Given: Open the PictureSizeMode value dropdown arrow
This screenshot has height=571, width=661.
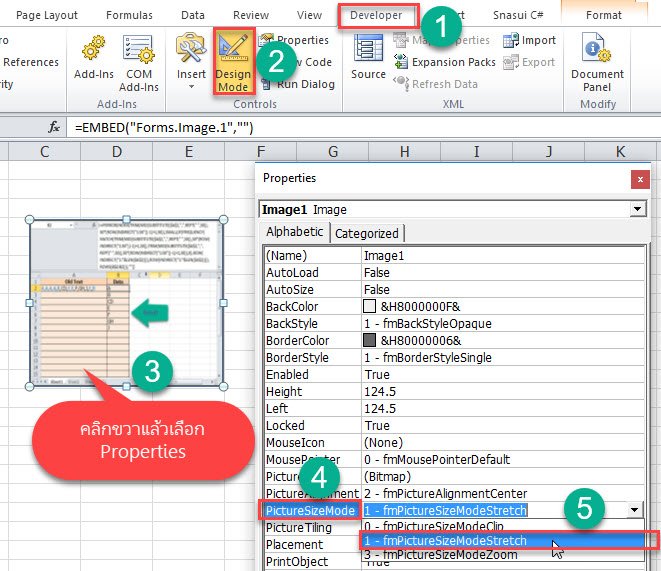Looking at the screenshot, I should [x=634, y=510].
